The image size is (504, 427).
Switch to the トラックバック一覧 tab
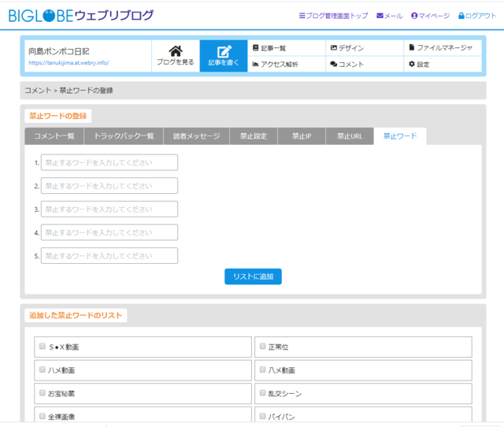click(124, 136)
